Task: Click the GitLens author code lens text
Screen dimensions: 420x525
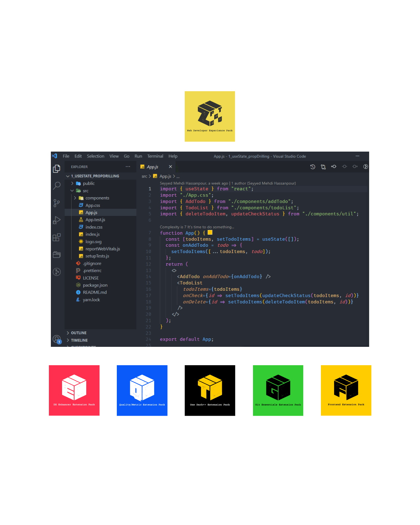Action: (x=228, y=183)
